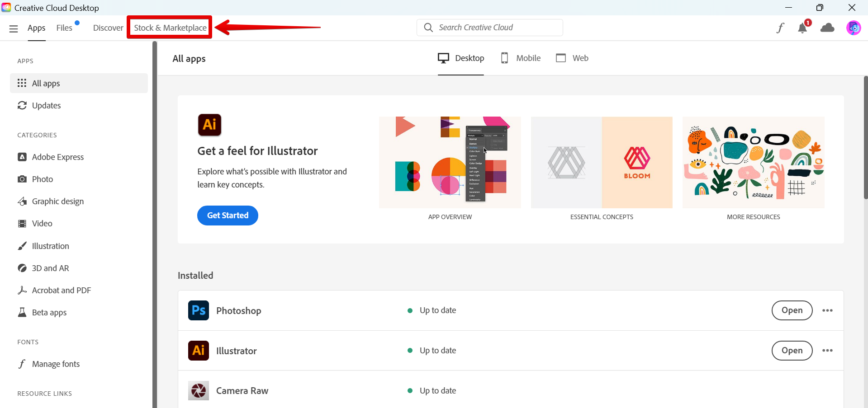
Task: Click the Photoshop app name
Action: point(239,310)
